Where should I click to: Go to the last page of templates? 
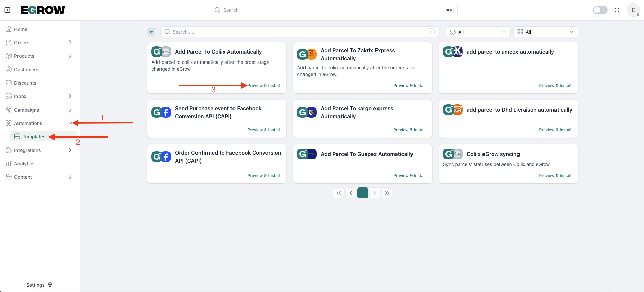click(387, 193)
